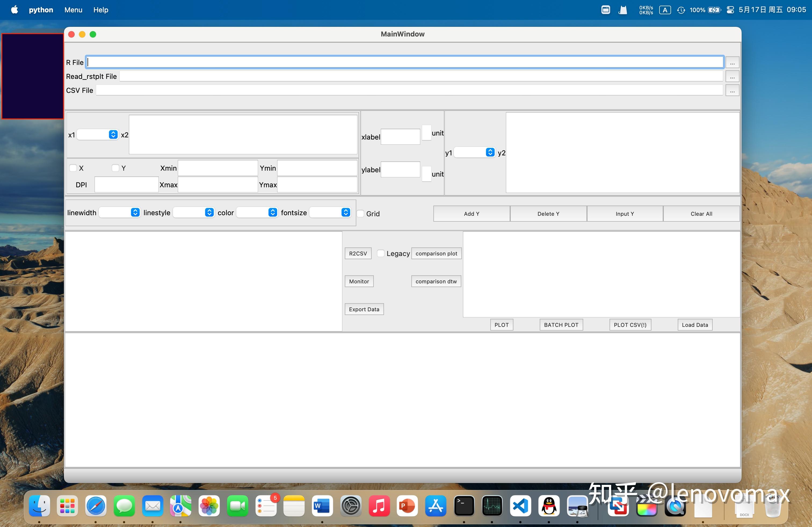Click the R2CSV button

pyautogui.click(x=358, y=253)
